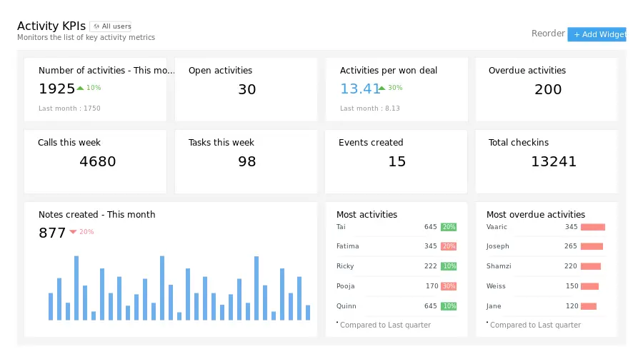643x364 pixels.
Task: Click Vaaric's red overdue bar
Action: tap(593, 227)
